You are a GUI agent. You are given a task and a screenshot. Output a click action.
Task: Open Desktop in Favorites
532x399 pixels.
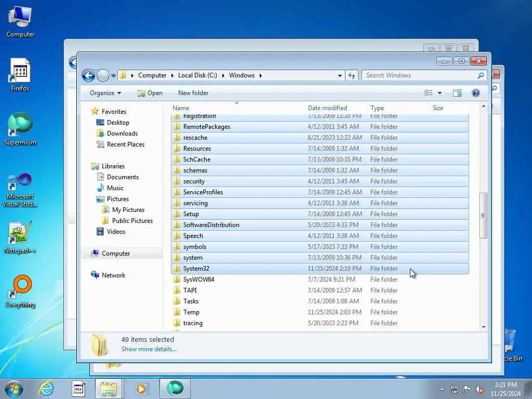(118, 123)
